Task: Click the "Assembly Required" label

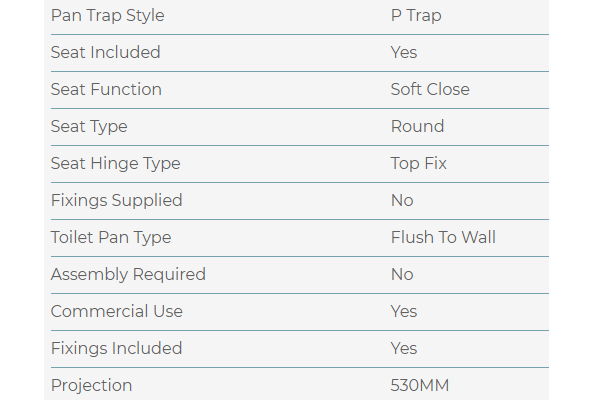Action: [128, 274]
